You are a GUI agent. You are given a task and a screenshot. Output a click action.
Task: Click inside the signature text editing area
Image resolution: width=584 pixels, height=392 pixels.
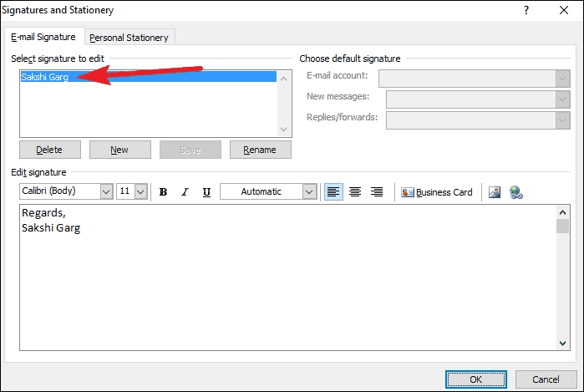[x=284, y=284]
